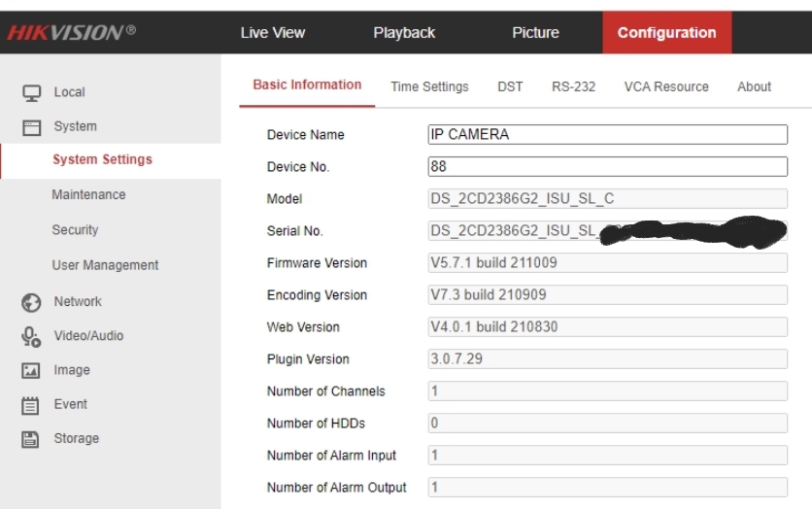Select Maintenance under System
812x509 pixels.
click(x=88, y=194)
